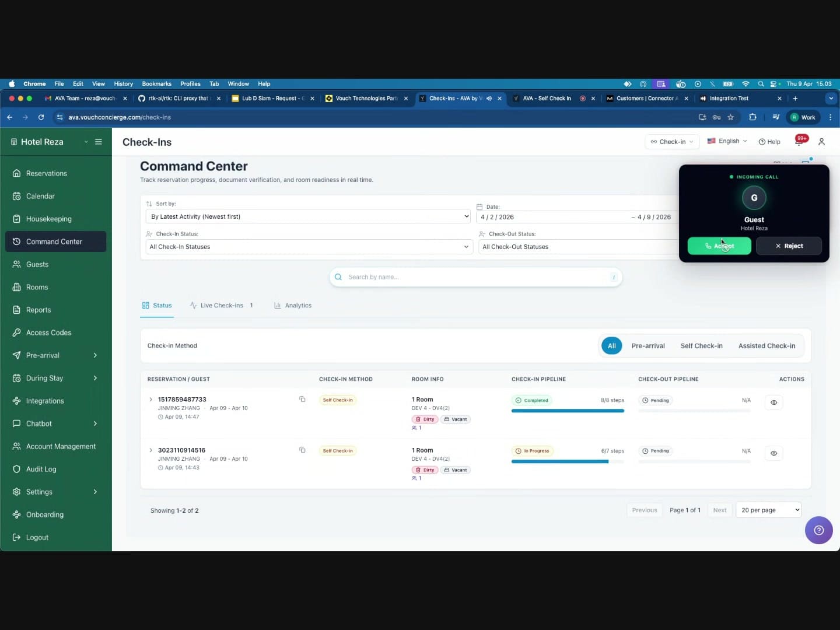Image resolution: width=840 pixels, height=630 pixels.
Task: Open the Chrome History menu
Action: coord(123,83)
